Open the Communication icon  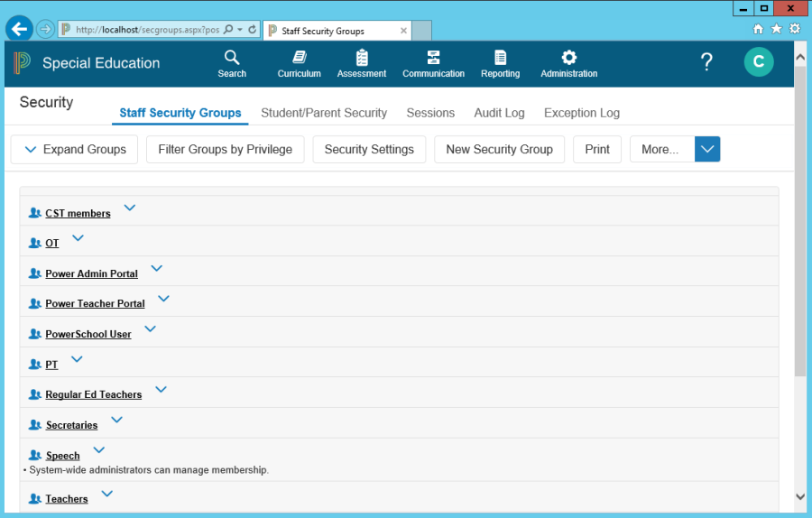[433, 58]
